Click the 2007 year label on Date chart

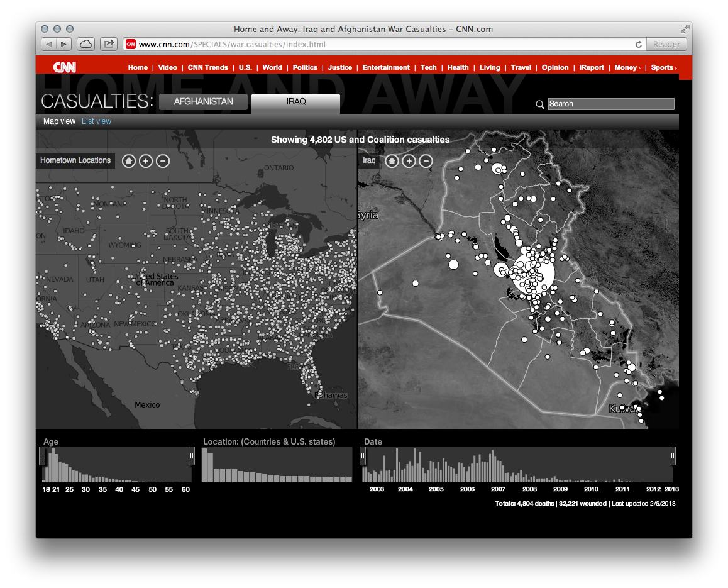(x=498, y=489)
